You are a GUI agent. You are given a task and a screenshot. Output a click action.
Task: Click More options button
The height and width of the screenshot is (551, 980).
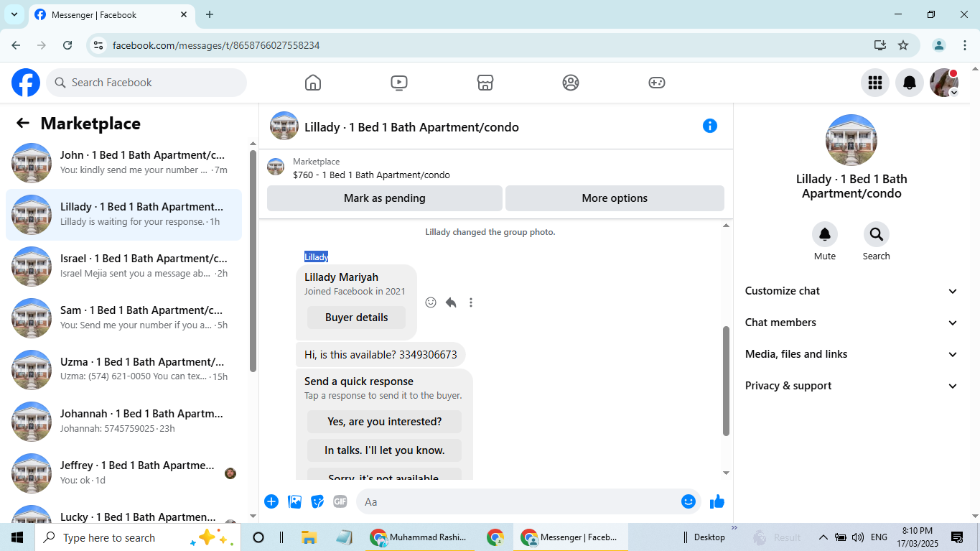615,198
